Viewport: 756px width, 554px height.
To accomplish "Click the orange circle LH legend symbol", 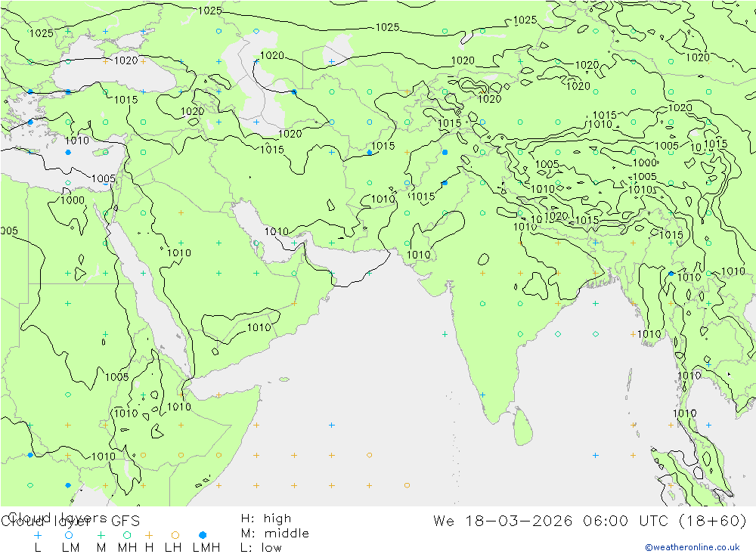I will tap(175, 535).
